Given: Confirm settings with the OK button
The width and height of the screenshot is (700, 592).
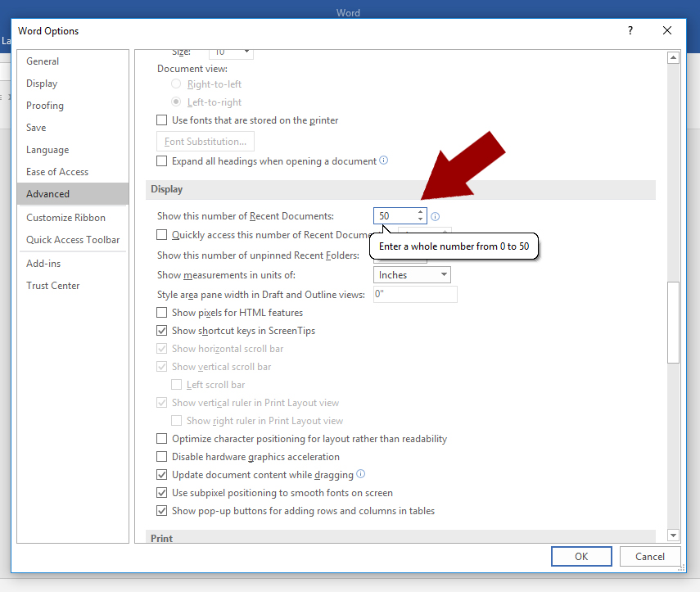Looking at the screenshot, I should 581,556.
